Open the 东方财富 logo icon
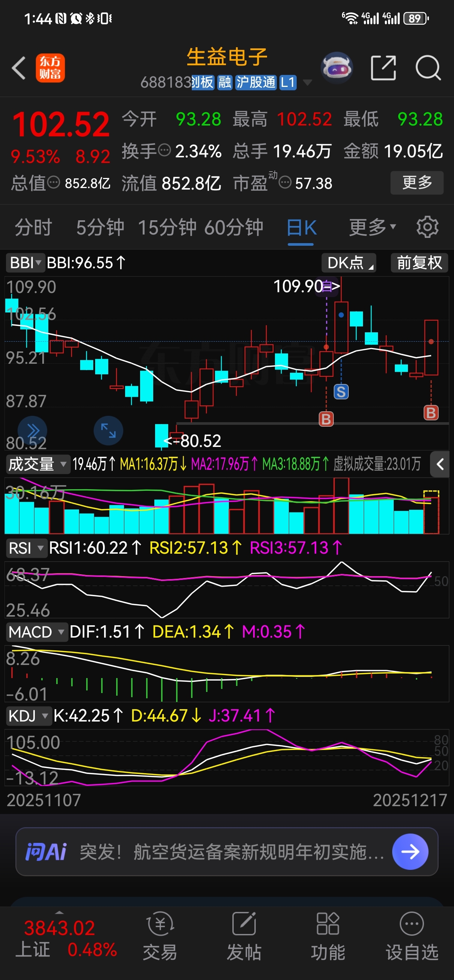The image size is (454, 980). (50, 68)
